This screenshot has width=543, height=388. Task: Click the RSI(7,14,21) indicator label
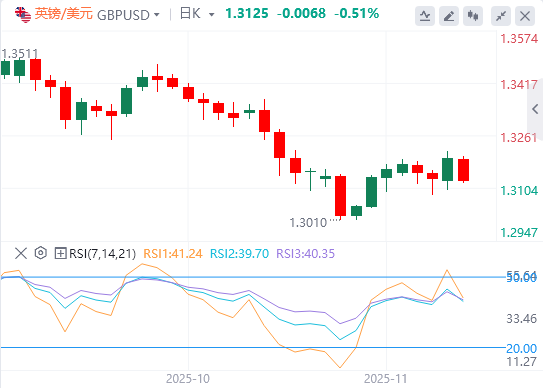[x=103, y=254]
